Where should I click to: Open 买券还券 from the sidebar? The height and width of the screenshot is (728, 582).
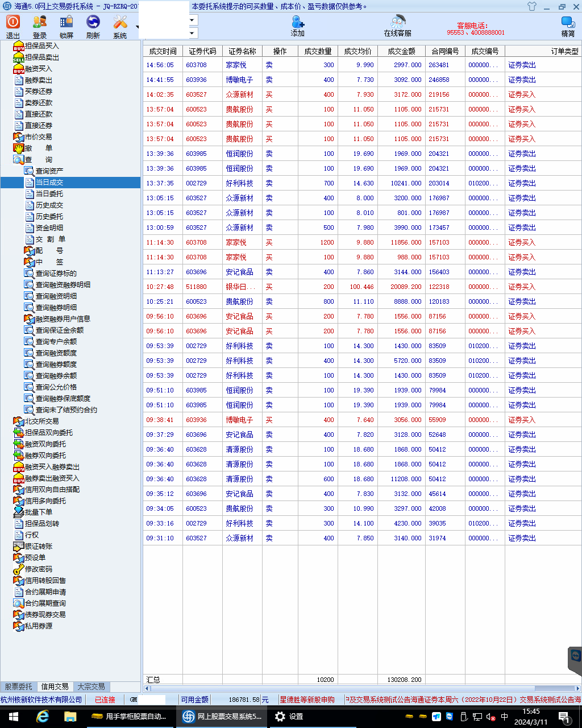(x=38, y=91)
